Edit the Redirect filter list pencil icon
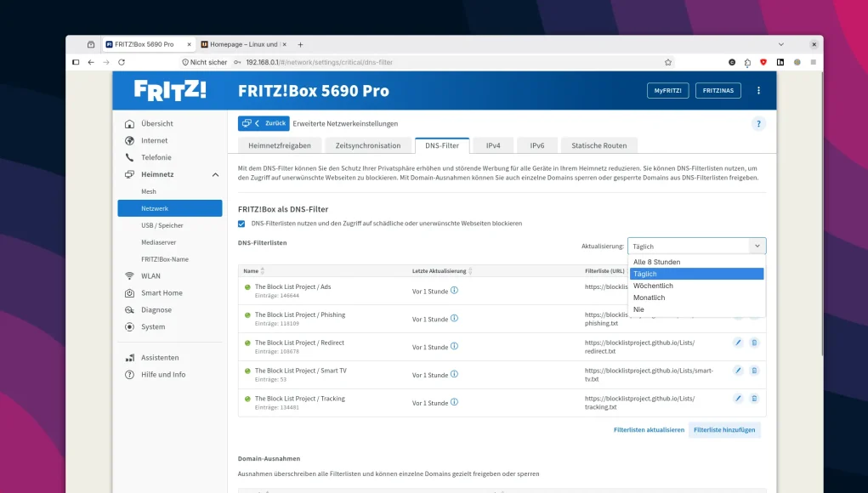This screenshot has width=868, height=493. click(x=738, y=343)
